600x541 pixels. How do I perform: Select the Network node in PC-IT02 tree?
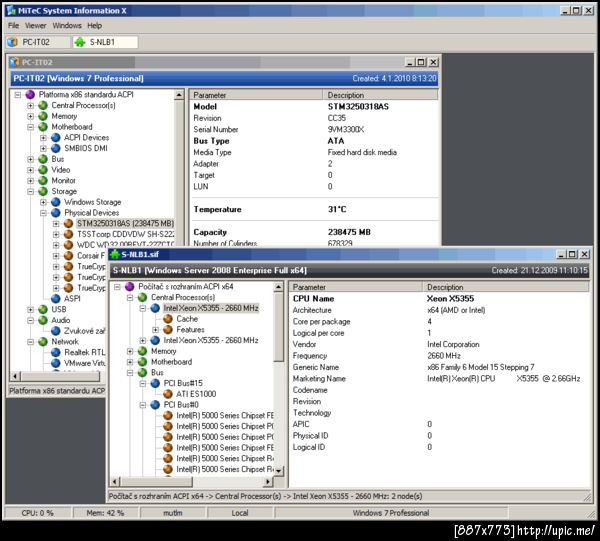[x=65, y=342]
